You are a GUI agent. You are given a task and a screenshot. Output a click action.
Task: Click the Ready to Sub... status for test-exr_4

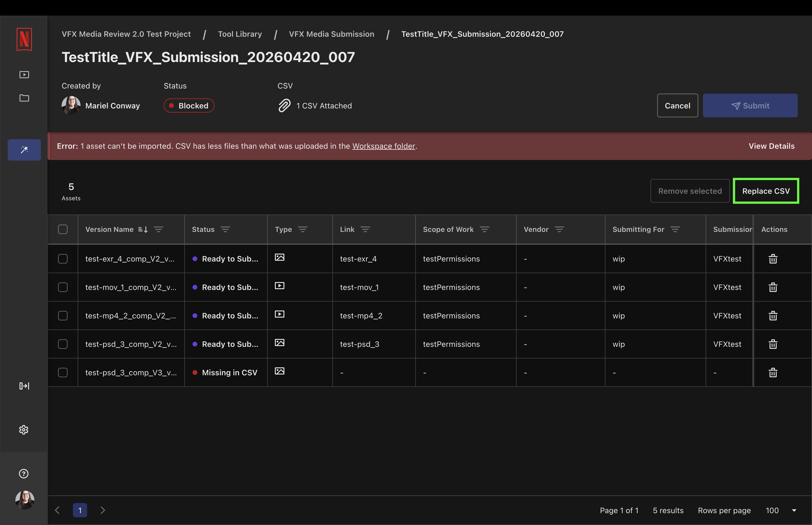[226, 259]
